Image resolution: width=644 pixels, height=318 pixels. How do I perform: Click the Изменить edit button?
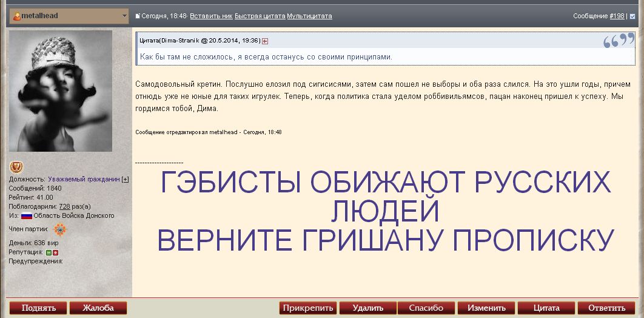tap(486, 308)
